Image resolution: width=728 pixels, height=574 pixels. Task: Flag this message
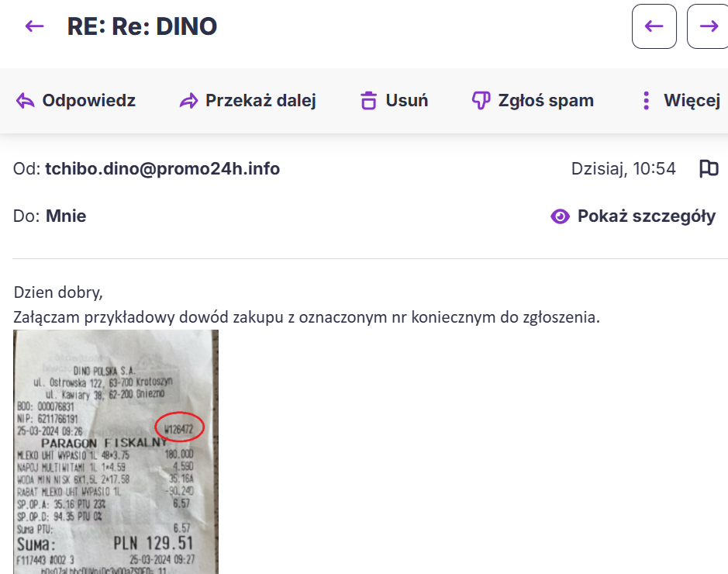tap(709, 168)
